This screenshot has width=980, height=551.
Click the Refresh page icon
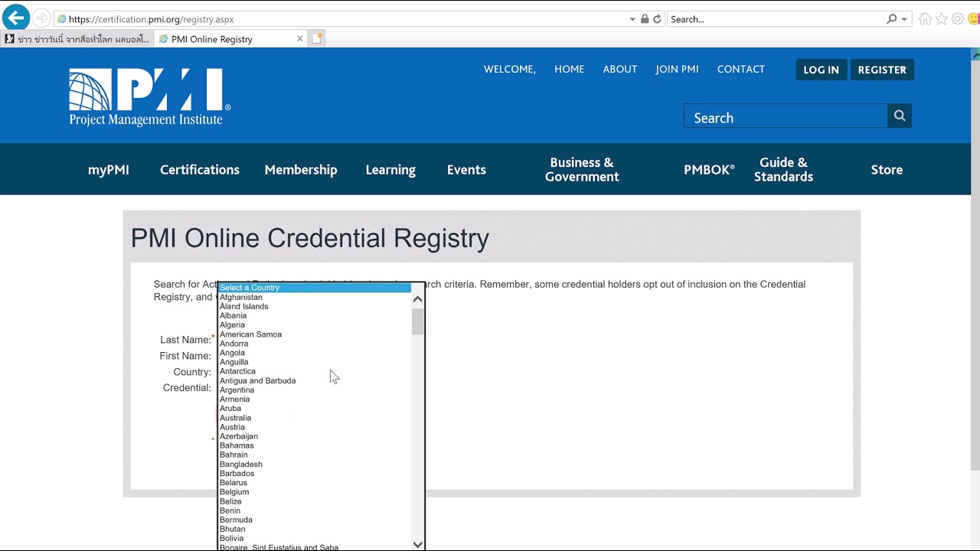coord(657,19)
